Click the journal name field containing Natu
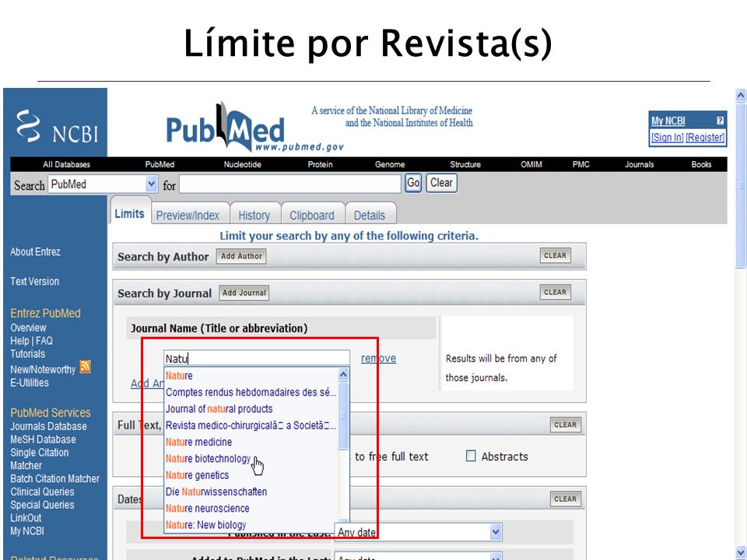 [257, 358]
